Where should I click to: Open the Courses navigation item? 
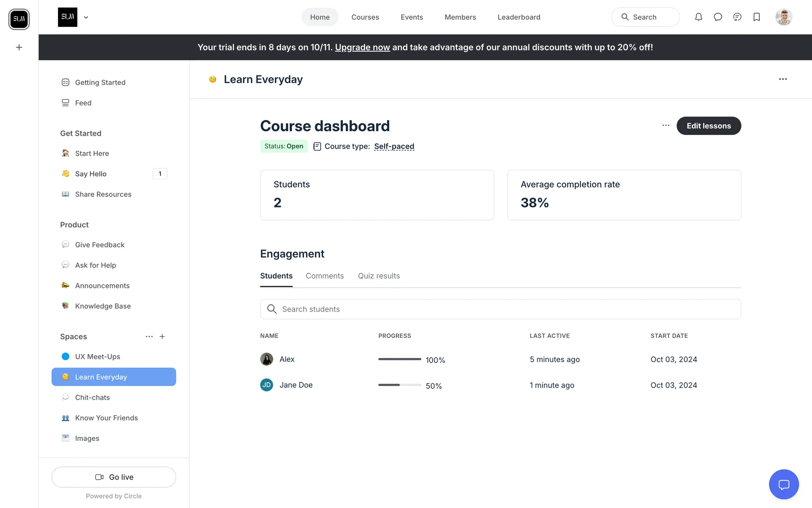pyautogui.click(x=365, y=17)
